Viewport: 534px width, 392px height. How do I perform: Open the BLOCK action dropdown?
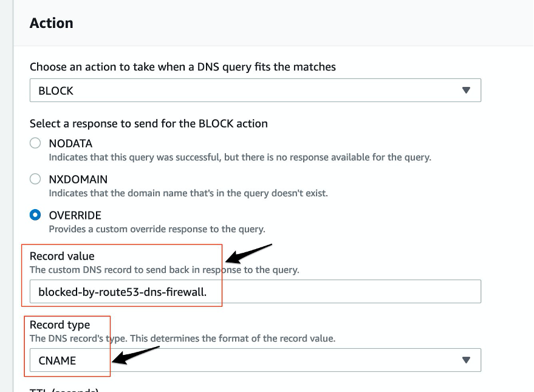(x=255, y=89)
